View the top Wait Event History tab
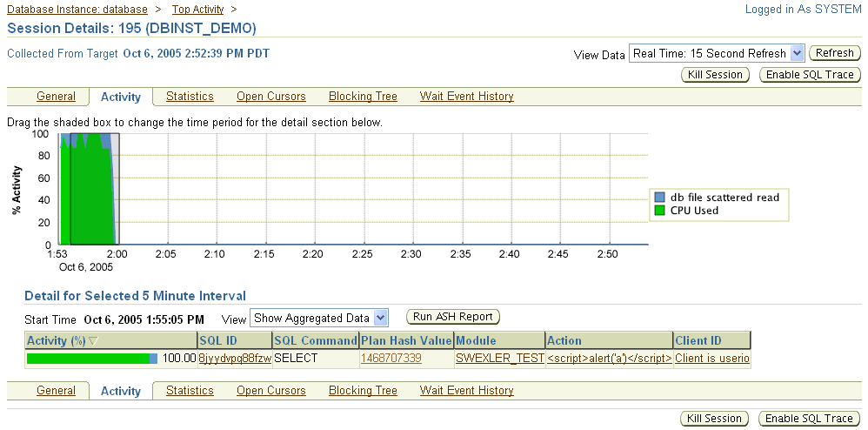This screenshot has height=430, width=868. [466, 97]
